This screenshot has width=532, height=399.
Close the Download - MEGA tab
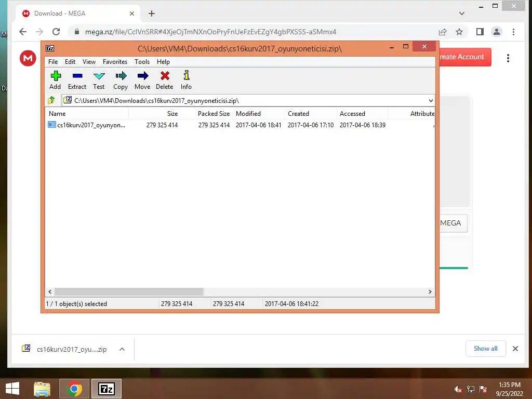point(132,14)
